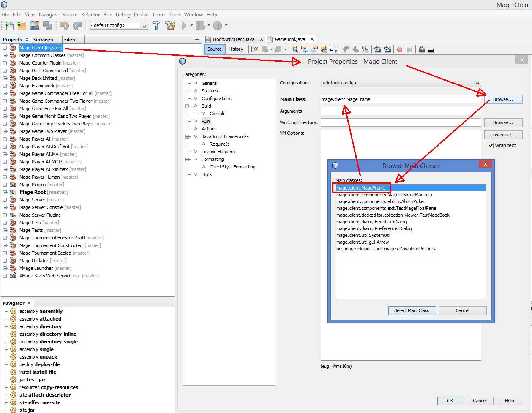Click the Select Main Class button

click(x=411, y=310)
